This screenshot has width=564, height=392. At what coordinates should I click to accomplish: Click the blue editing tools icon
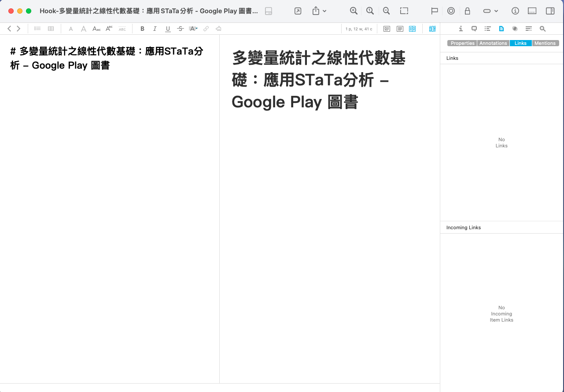tap(432, 29)
